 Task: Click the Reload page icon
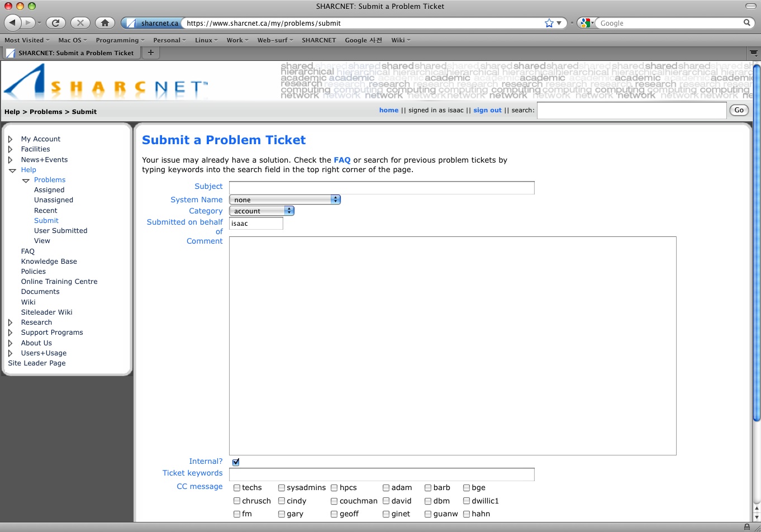(55, 23)
